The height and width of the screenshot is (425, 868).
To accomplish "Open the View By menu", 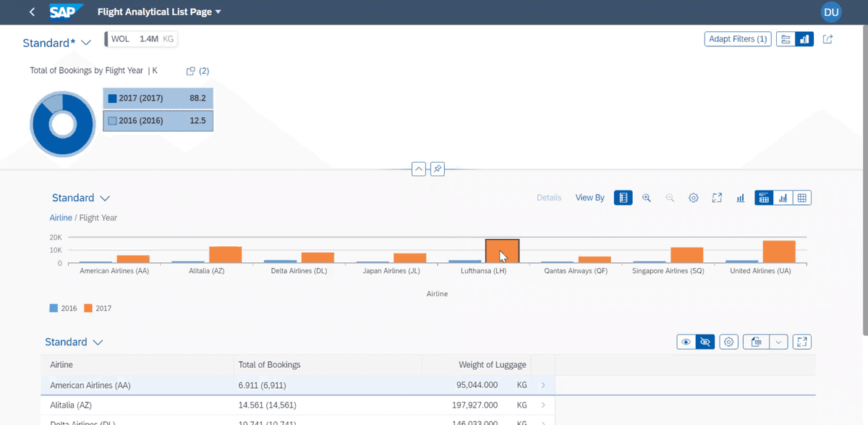I will tap(590, 198).
